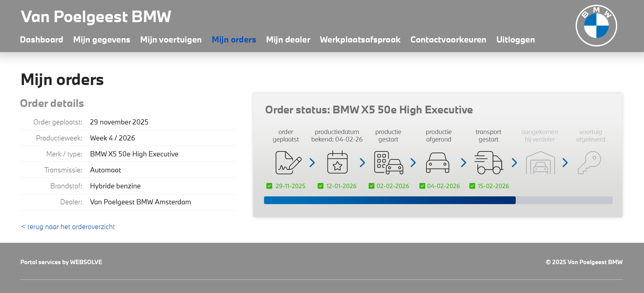Viewport: 644px width, 293px height.
Task: Click chevron after order geplaatst icon
Action: [x=312, y=163]
